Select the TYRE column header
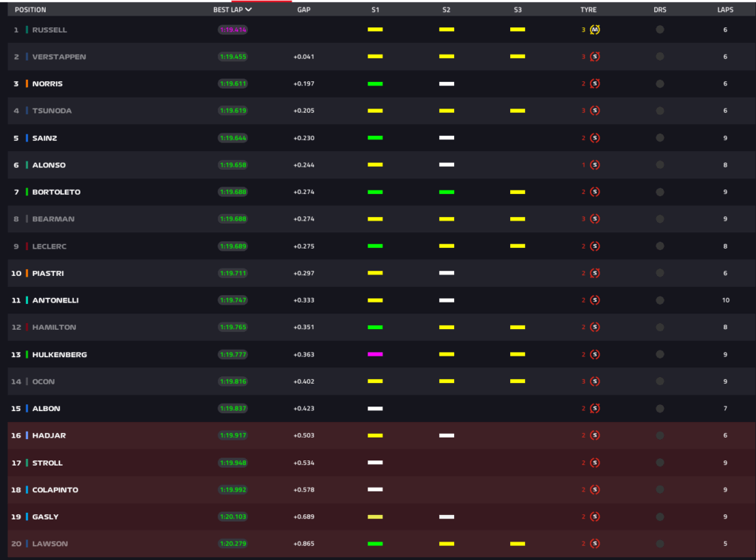The height and width of the screenshot is (560, 756). (x=588, y=10)
